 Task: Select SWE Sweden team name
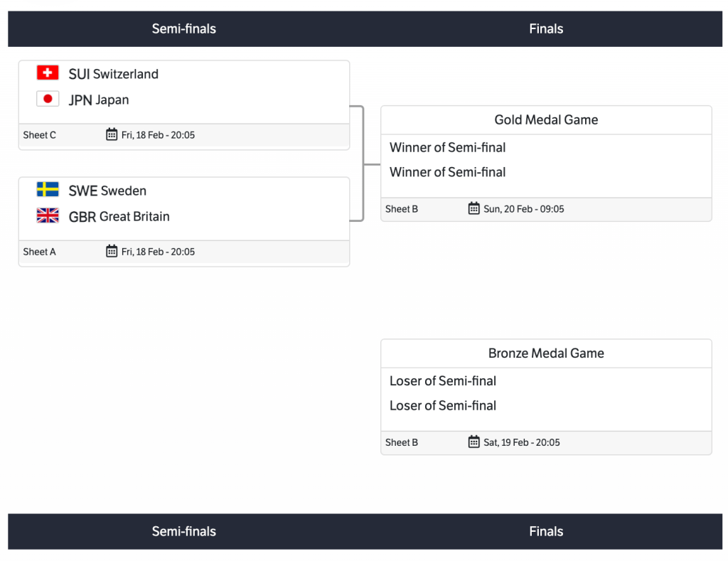click(107, 191)
